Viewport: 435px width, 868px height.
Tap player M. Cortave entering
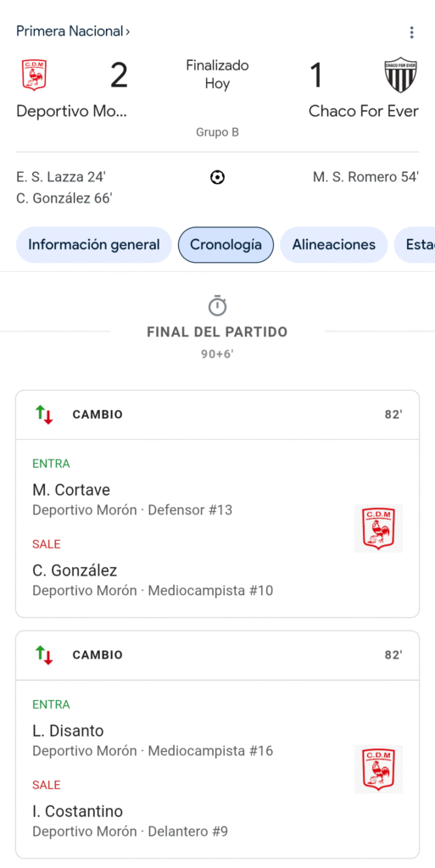[71, 490]
